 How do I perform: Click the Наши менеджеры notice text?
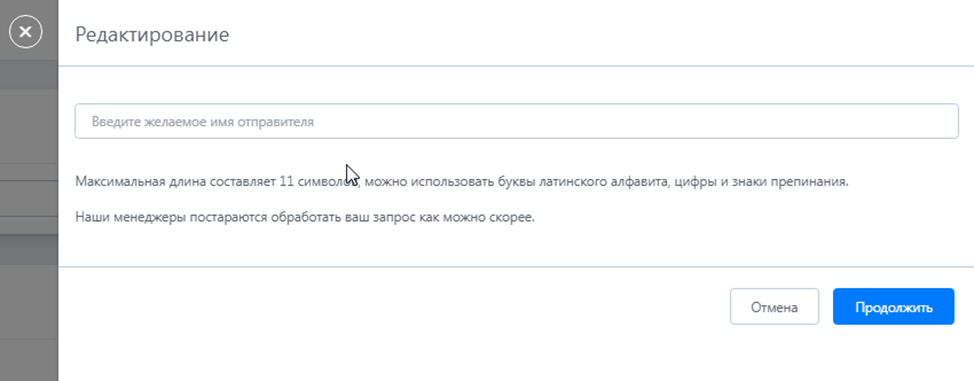[x=305, y=218]
